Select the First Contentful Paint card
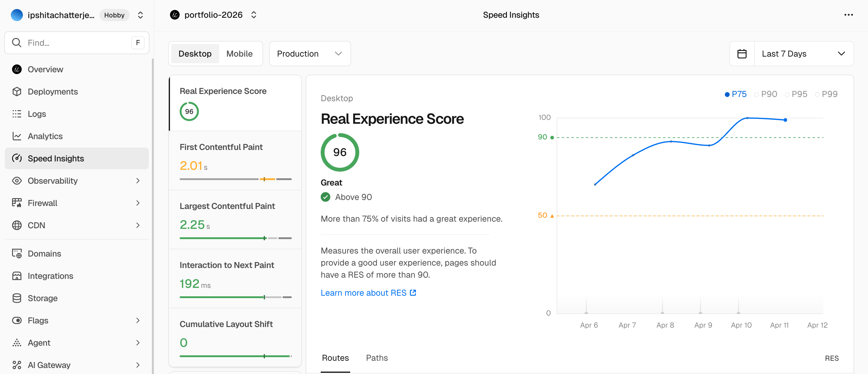 (x=235, y=161)
